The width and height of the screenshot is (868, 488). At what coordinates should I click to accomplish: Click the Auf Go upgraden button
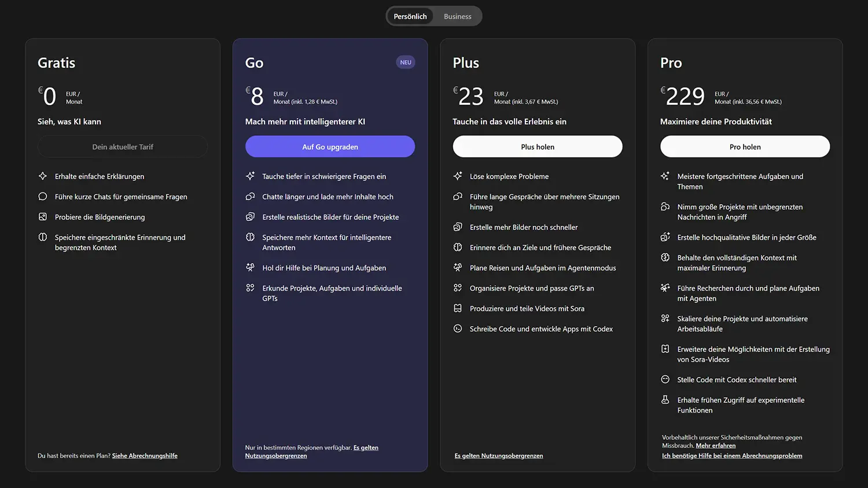[330, 147]
